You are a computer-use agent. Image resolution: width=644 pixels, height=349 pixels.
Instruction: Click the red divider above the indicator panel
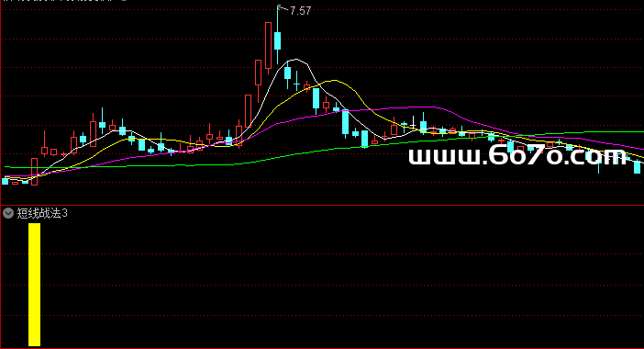322,205
